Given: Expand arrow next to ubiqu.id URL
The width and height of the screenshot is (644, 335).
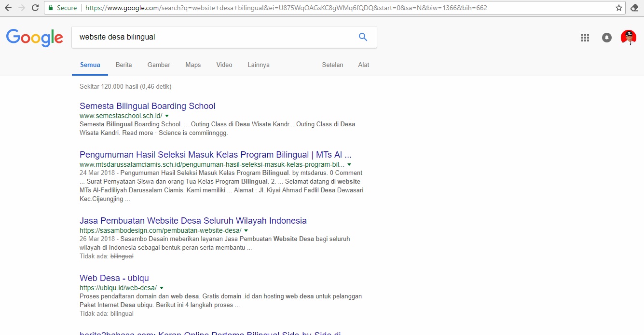Looking at the screenshot, I should pos(162,288).
